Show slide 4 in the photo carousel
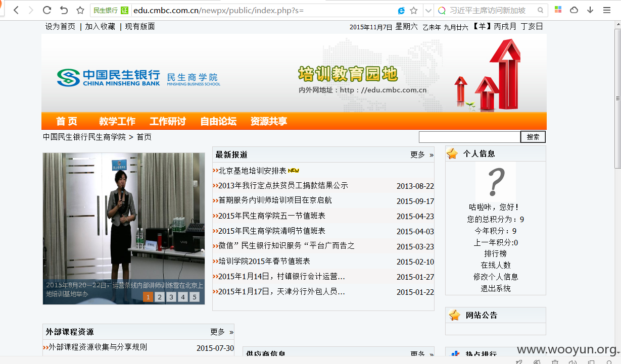This screenshot has width=621, height=364. pyautogui.click(x=183, y=297)
